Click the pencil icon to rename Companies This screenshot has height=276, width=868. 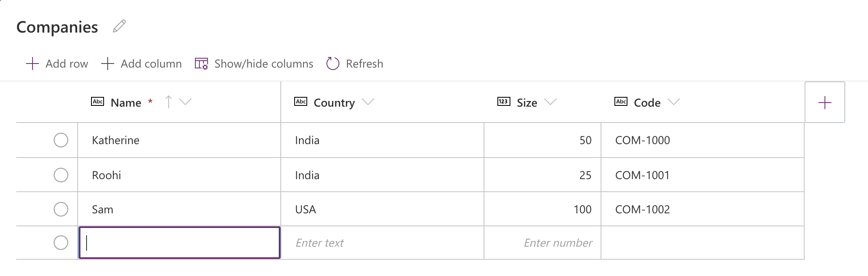click(119, 26)
